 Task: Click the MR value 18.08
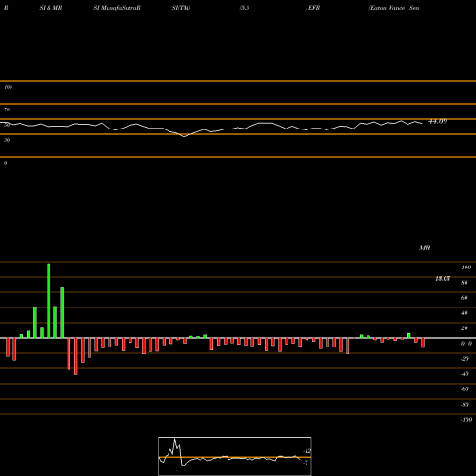pyautogui.click(x=443, y=279)
